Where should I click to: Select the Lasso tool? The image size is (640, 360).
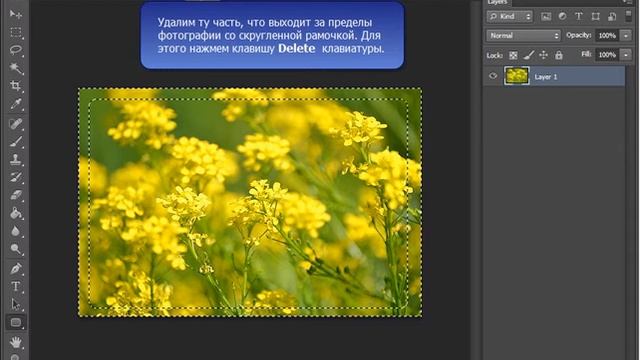point(16,50)
